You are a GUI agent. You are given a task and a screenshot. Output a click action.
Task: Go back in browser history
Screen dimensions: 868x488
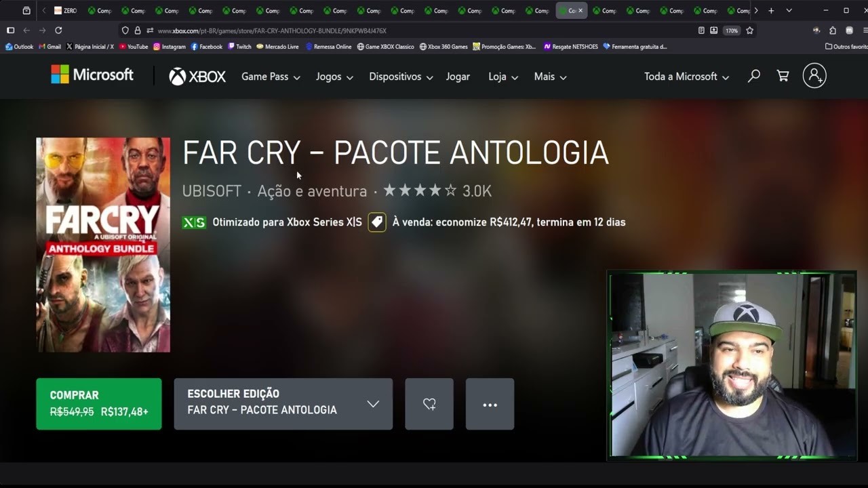point(26,30)
